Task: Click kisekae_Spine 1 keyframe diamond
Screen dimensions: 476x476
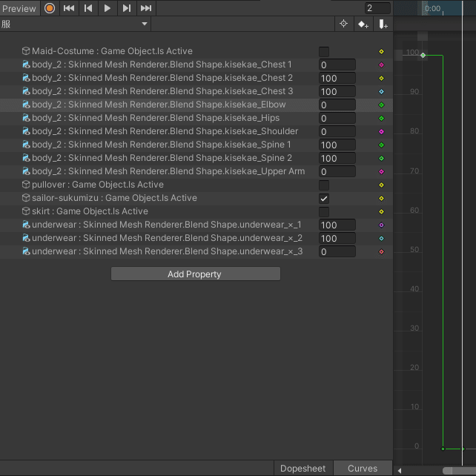Action: coord(382,145)
